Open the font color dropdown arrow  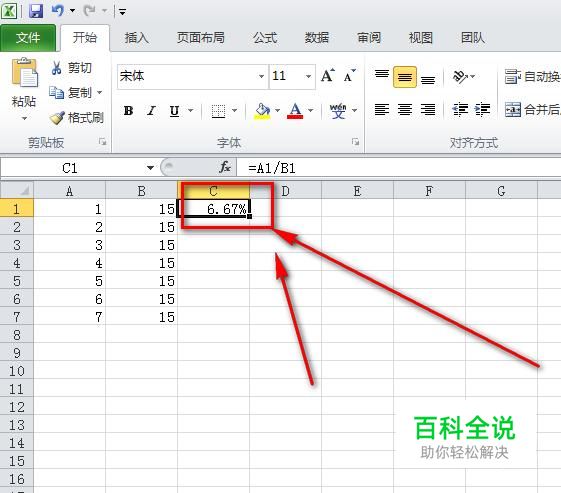[x=311, y=111]
